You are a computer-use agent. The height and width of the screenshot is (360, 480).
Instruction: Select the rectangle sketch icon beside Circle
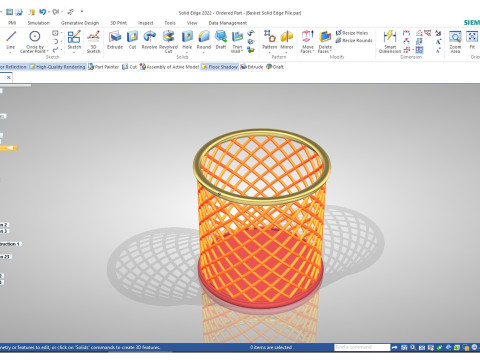coord(55,33)
